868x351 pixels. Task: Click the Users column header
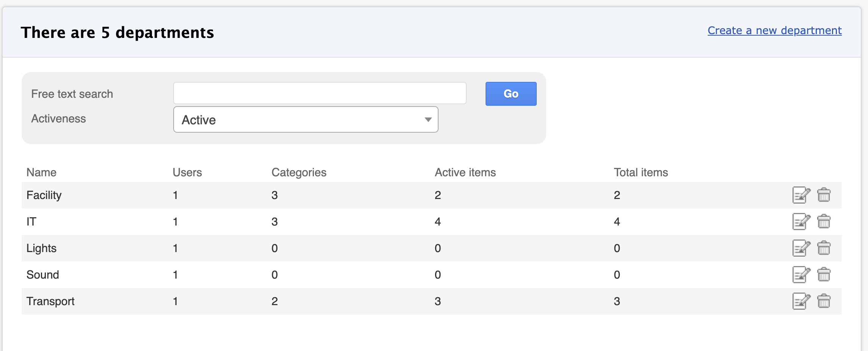pos(187,172)
